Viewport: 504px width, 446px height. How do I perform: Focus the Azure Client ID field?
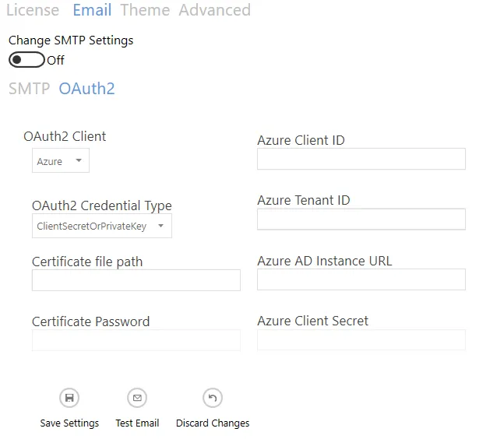click(361, 159)
